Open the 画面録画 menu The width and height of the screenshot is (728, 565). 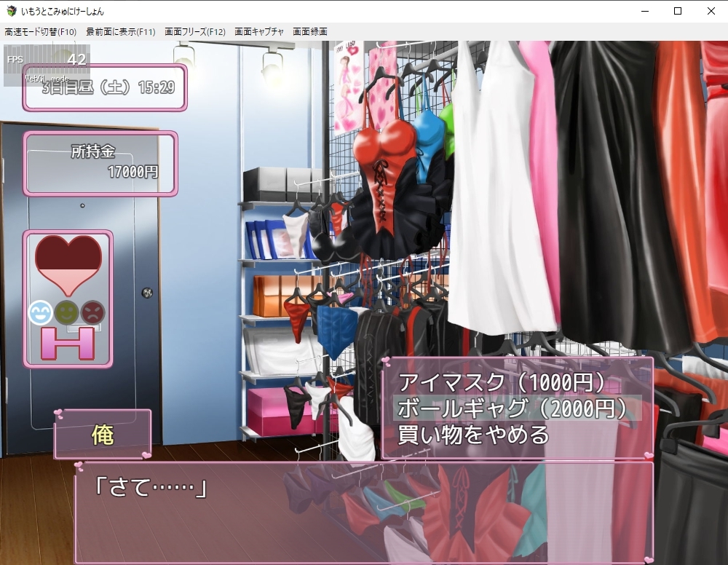pyautogui.click(x=310, y=32)
